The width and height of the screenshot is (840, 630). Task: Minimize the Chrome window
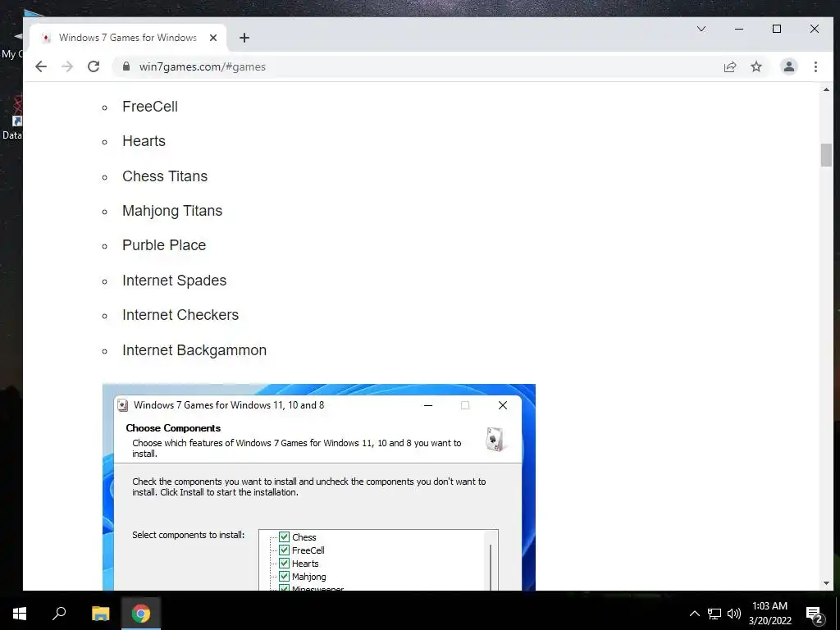[x=739, y=29]
